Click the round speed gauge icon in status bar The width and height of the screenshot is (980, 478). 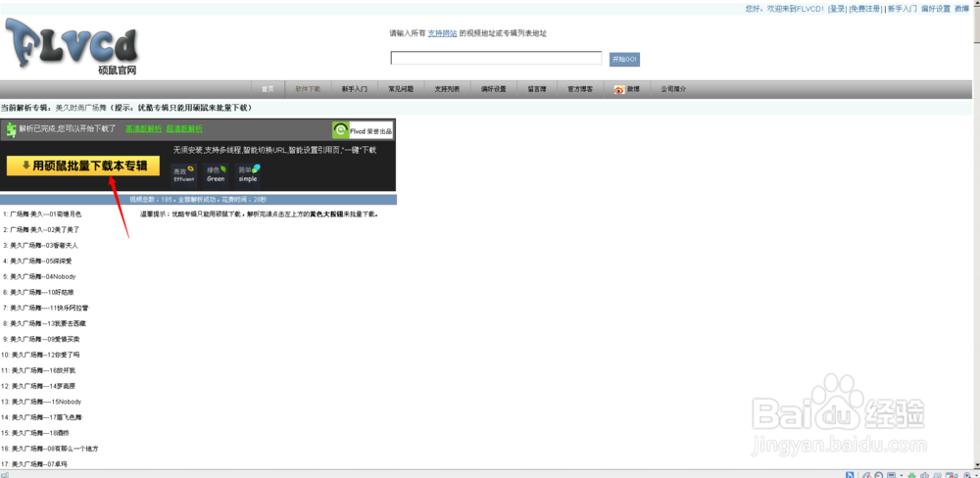(x=879, y=475)
